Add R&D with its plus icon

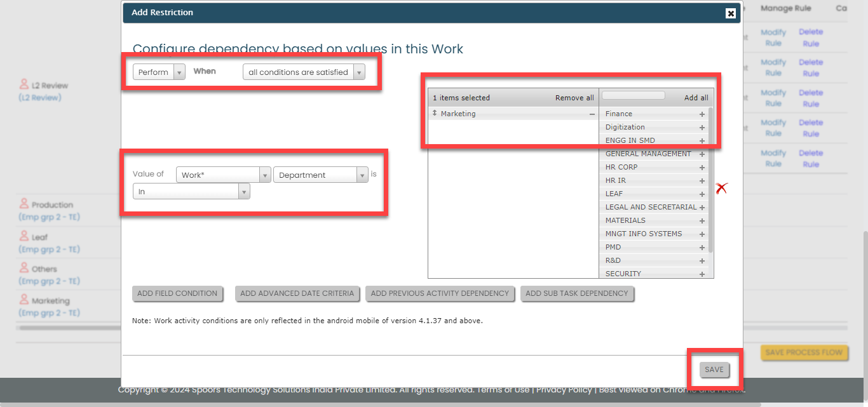click(x=702, y=261)
